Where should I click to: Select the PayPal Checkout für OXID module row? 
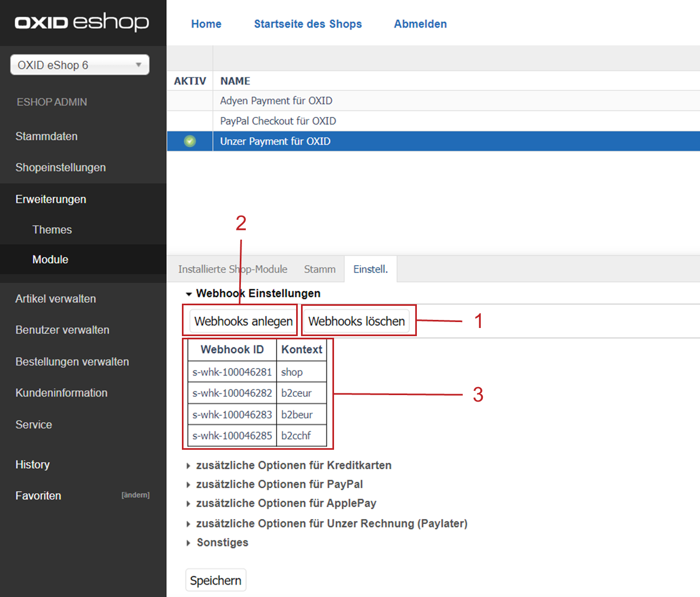tap(433, 121)
